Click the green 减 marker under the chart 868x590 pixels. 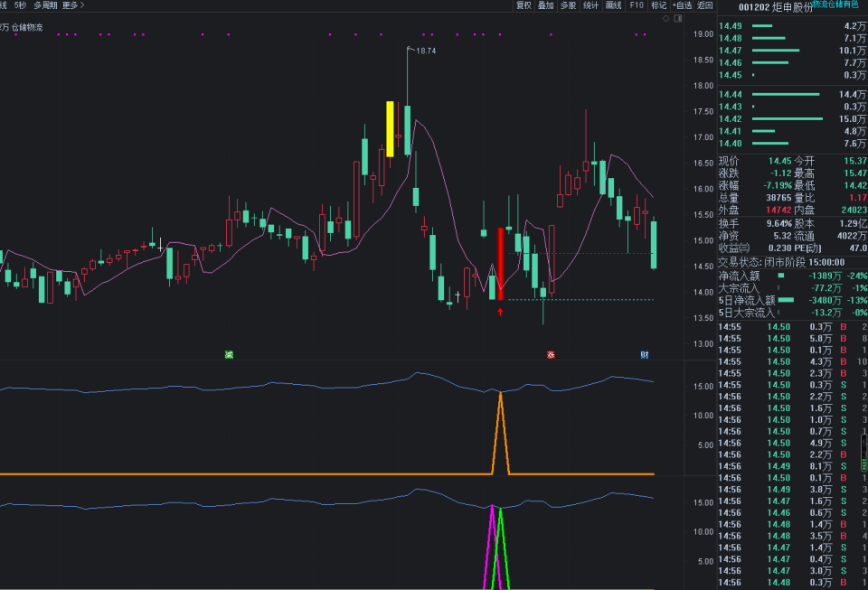[x=229, y=354]
